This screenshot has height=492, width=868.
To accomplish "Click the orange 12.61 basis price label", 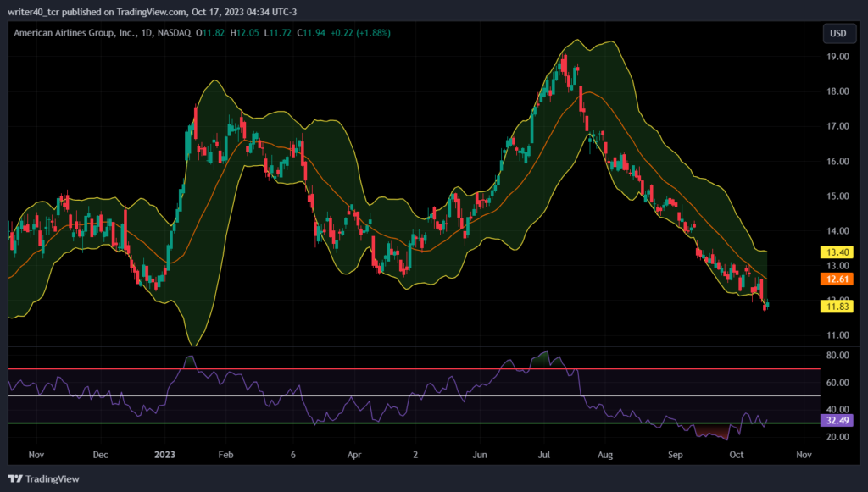I will coord(837,279).
